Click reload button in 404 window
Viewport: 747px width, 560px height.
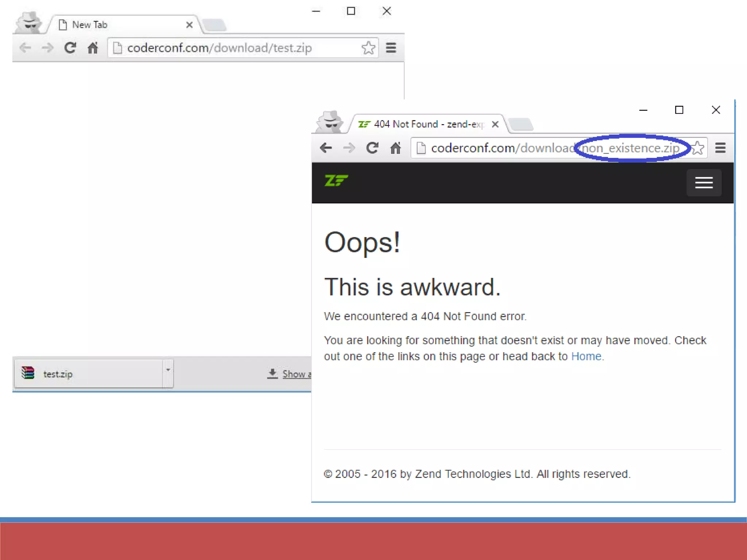pyautogui.click(x=372, y=148)
